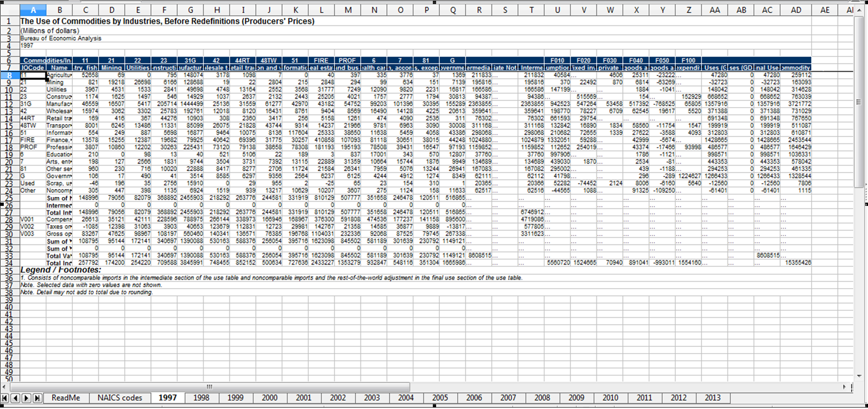The image size is (868, 409).
Task: Select the 1998 sheet tab
Action: tap(201, 398)
